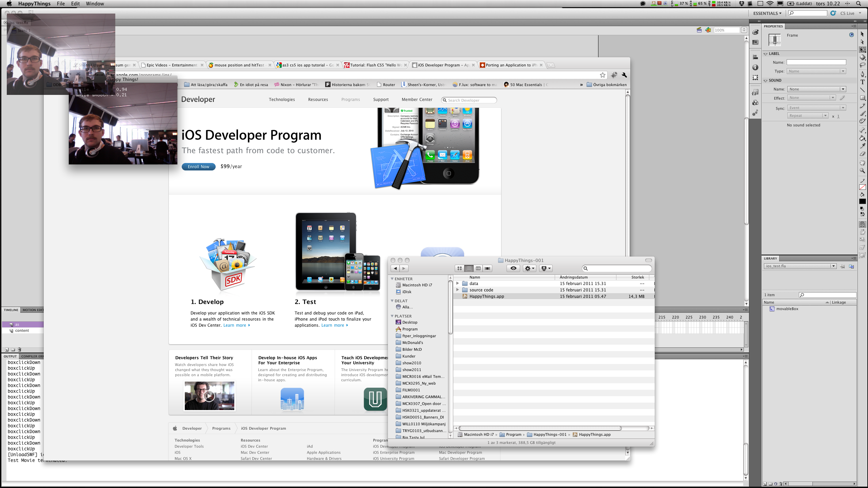Click the black fill color swatch

pyautogui.click(x=862, y=201)
